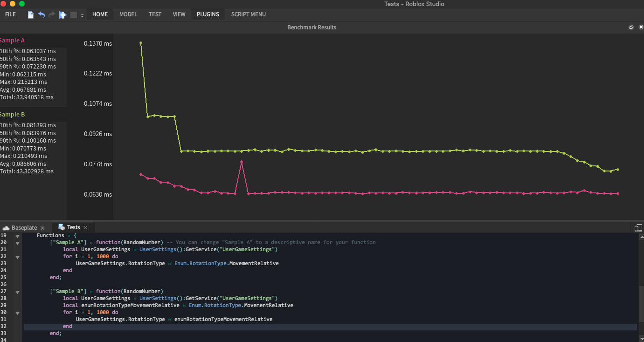Select the Sample A benchmark label
644x342 pixels.
tap(13, 40)
